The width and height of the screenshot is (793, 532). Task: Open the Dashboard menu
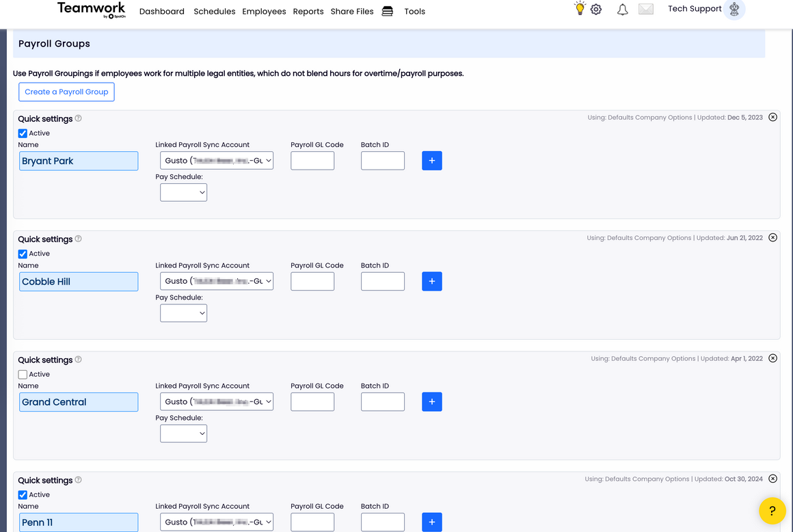(x=162, y=11)
